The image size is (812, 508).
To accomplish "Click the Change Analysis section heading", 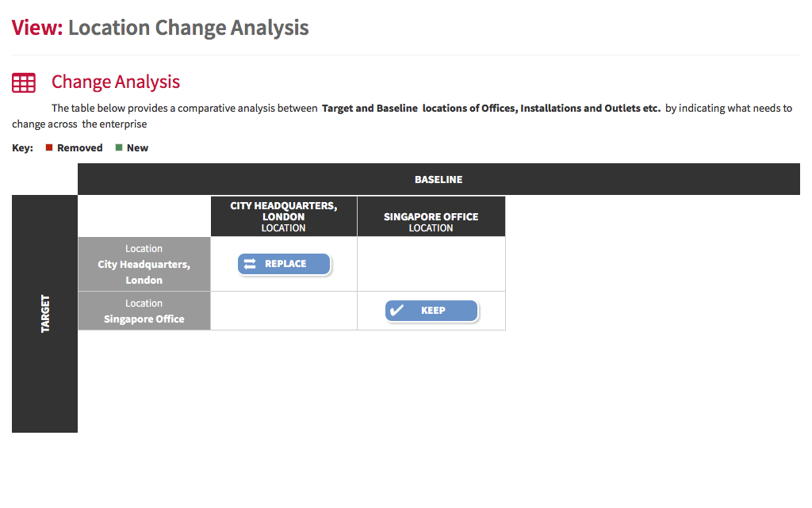I will point(116,82).
